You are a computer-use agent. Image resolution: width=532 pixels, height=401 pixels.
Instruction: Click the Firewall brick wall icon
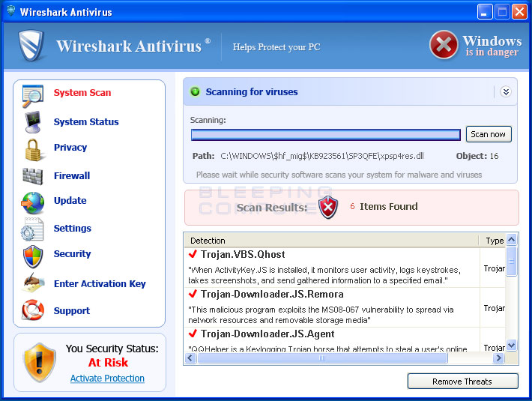(32, 176)
